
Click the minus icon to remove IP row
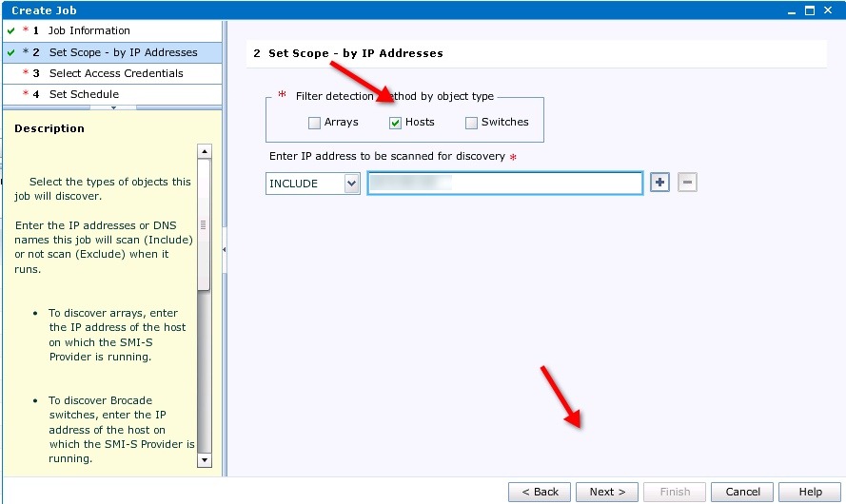(687, 183)
